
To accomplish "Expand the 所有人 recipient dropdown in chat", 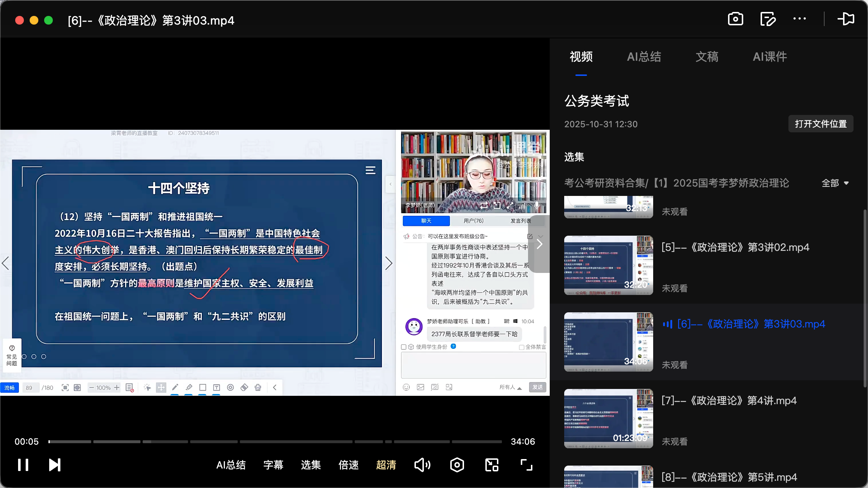I will [x=510, y=387].
